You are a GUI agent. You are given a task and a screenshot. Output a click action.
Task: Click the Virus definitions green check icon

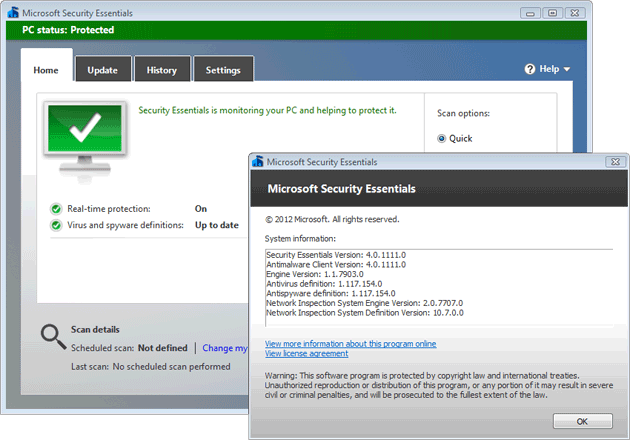56,225
